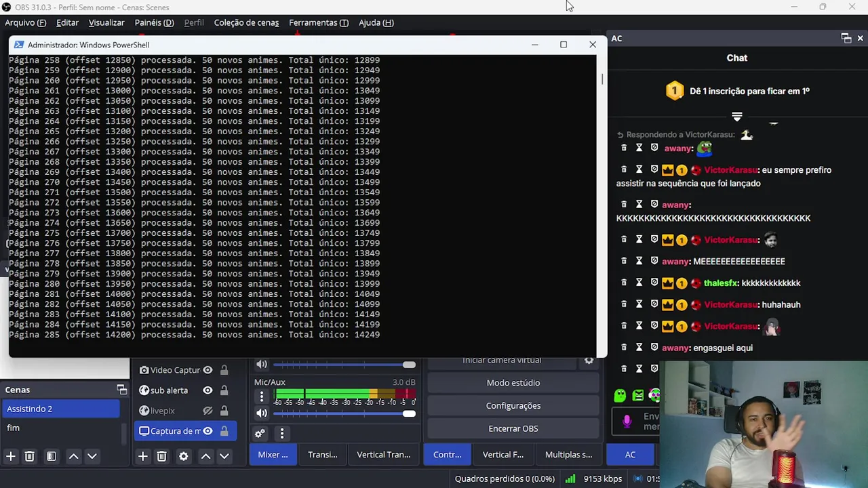This screenshot has height=488, width=868.
Task: Select the Assistindo 2 scene
Action: pos(60,409)
